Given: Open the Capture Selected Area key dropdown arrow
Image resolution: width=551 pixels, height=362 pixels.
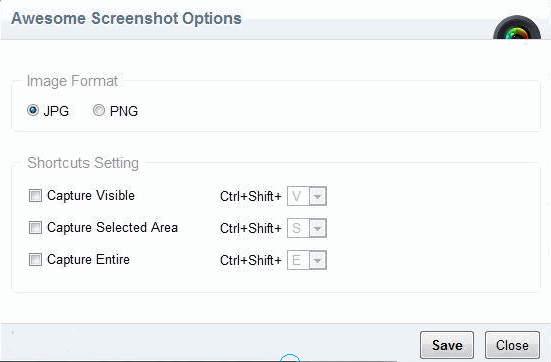Looking at the screenshot, I should click(x=318, y=228).
